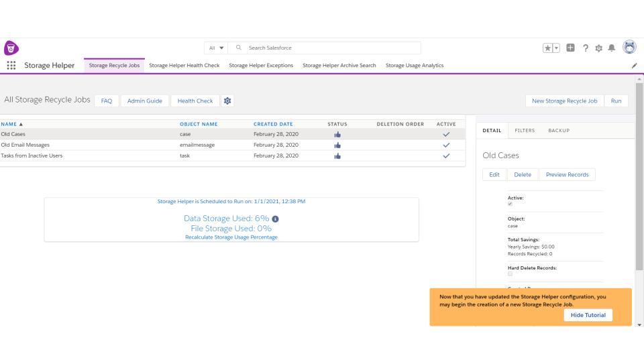
Task: Click the search magnifier icon
Action: (x=238, y=48)
